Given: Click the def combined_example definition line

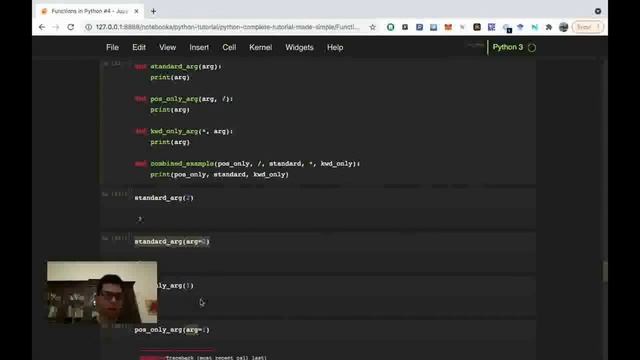Looking at the screenshot, I should (247, 164).
